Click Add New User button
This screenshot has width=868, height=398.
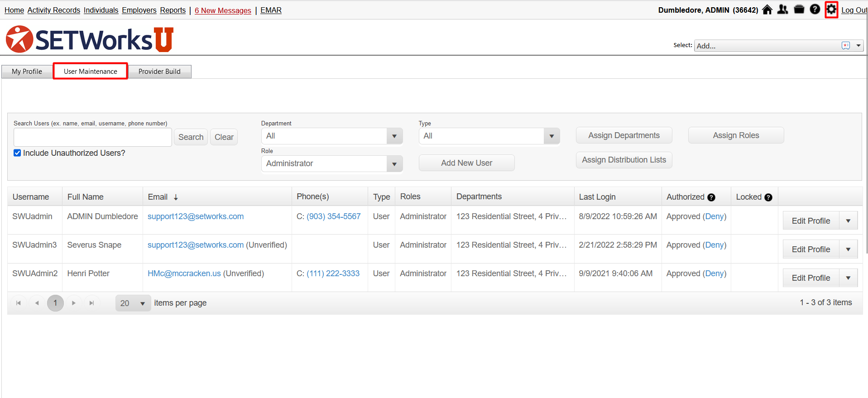coord(466,163)
